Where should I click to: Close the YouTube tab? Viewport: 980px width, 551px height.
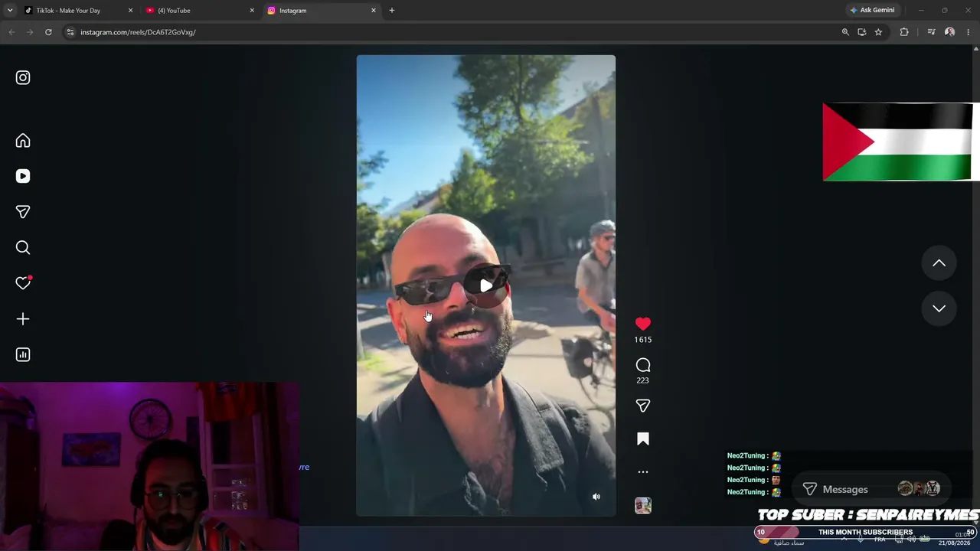coord(252,11)
